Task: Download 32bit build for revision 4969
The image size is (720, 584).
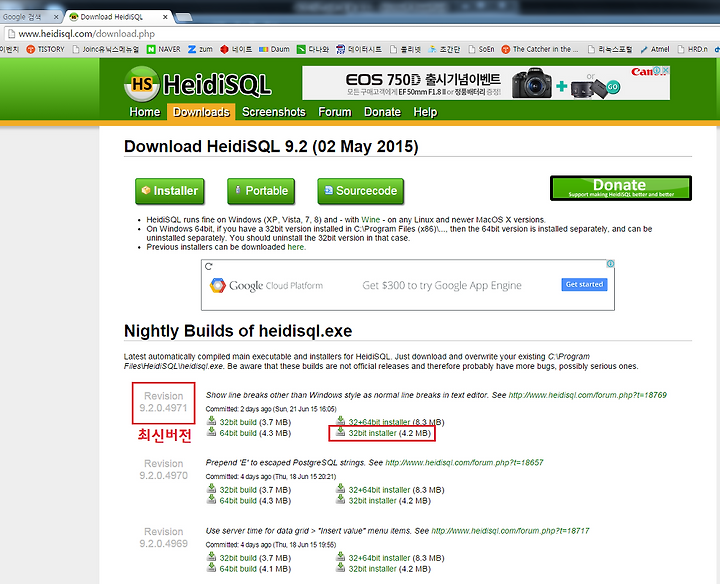Action: [x=238, y=558]
